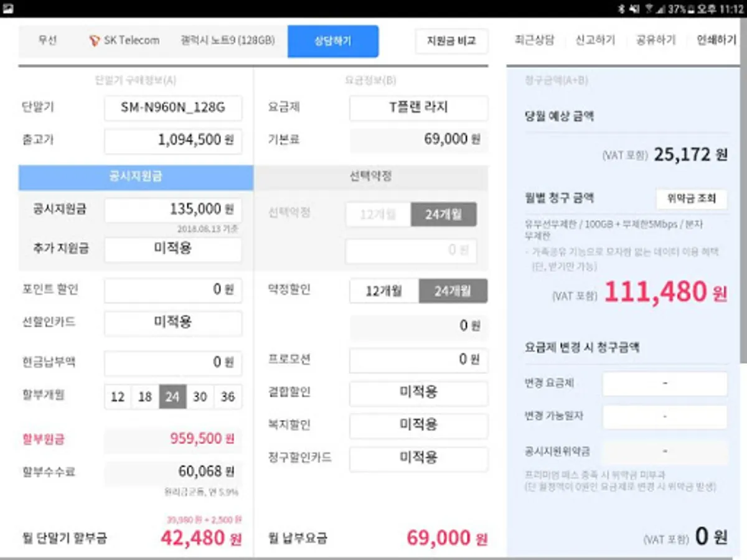The width and height of the screenshot is (747, 560).
Task: Tap the 출고가 1,094,500 원 field
Action: click(x=173, y=141)
